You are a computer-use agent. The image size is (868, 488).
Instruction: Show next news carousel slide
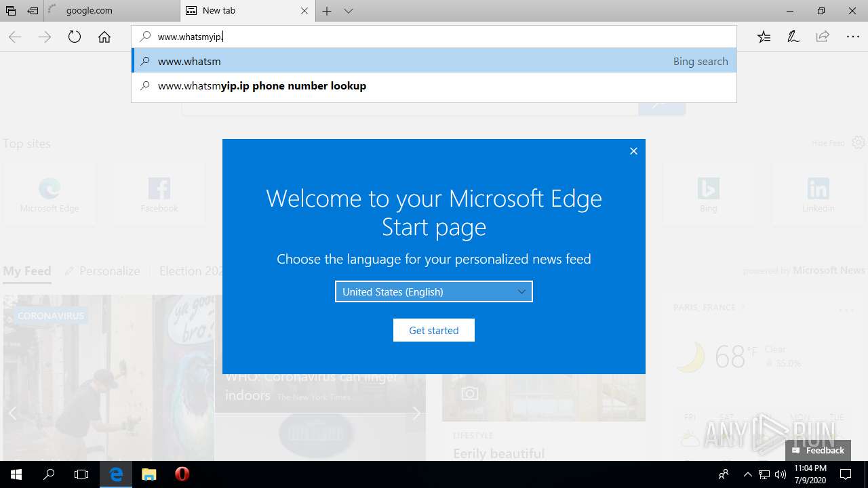point(416,413)
